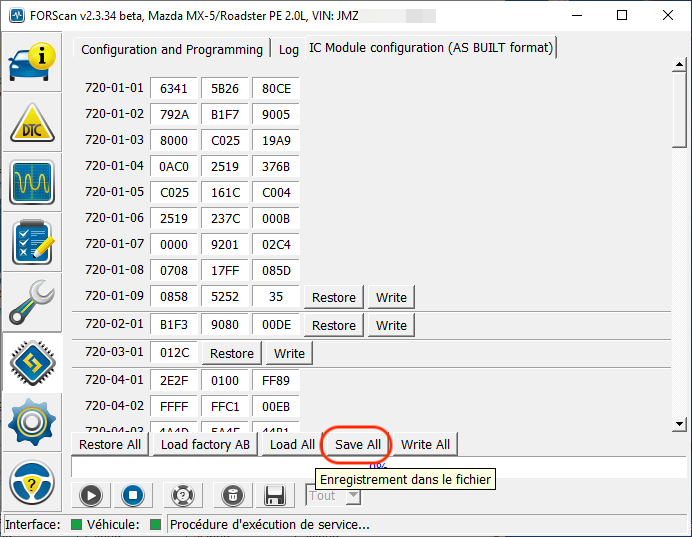692x537 pixels.
Task: Click the 792A field in row 720-01-02
Action: pos(174,115)
